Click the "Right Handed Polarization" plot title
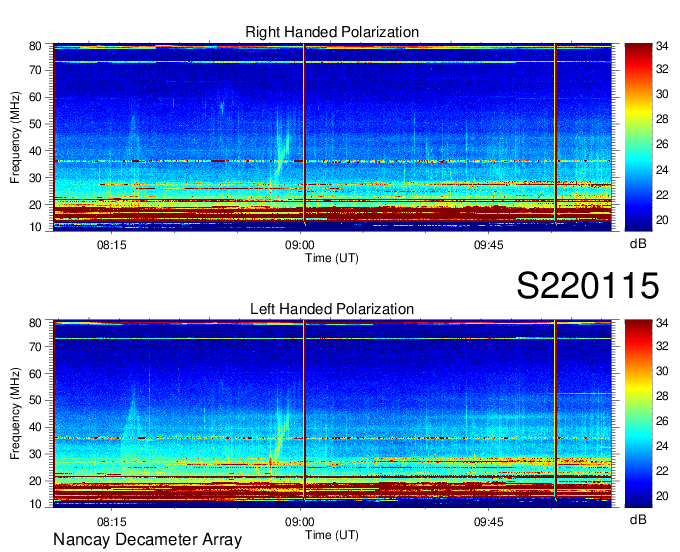This screenshot has height=552, width=680. coord(332,32)
